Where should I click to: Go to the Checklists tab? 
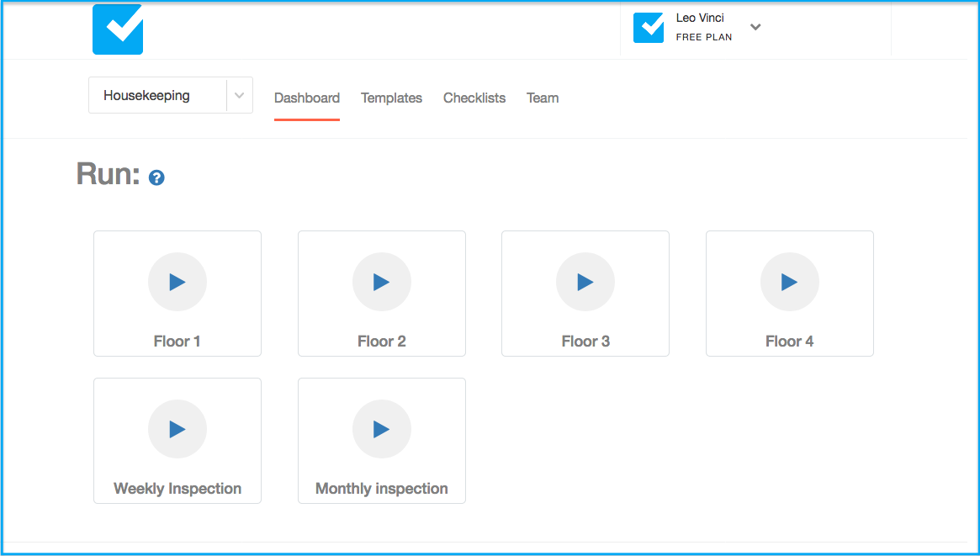pos(474,98)
